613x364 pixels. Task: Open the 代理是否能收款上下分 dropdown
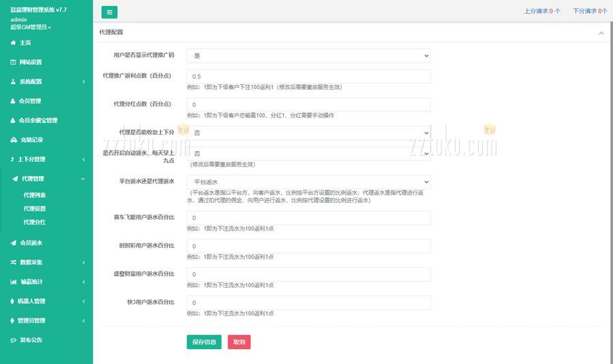pyautogui.click(x=308, y=133)
